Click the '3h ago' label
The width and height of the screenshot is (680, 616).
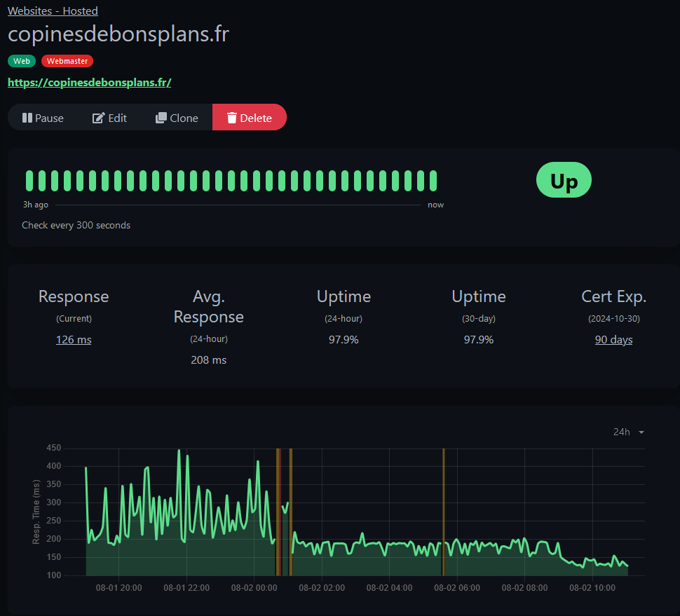coord(36,205)
